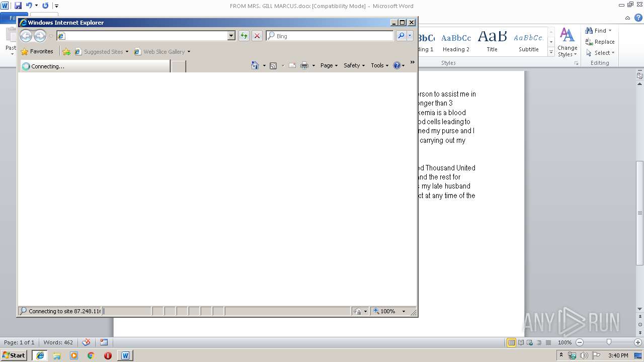Click the volume icon in system tray

pos(584,355)
